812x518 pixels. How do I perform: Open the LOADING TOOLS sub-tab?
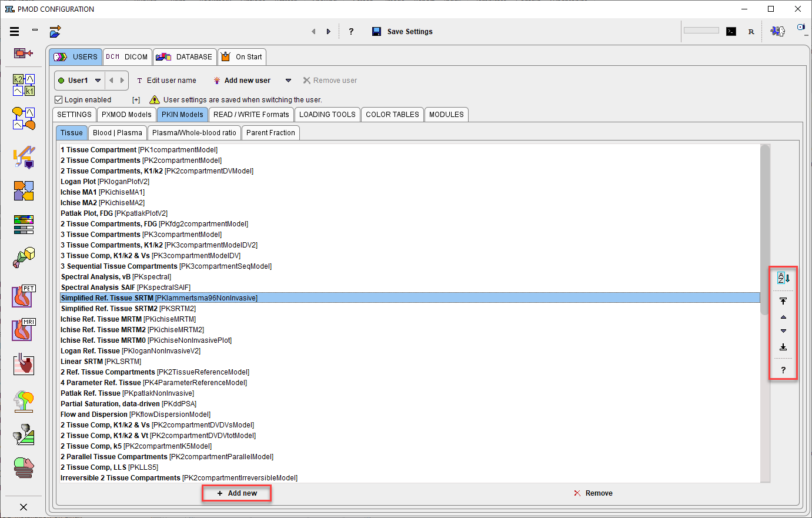coord(328,115)
